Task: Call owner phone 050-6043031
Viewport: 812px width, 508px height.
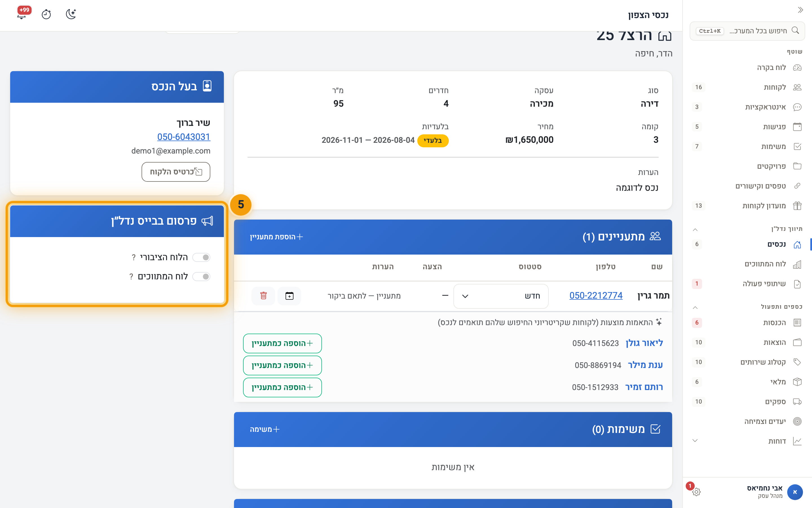Action: click(184, 137)
